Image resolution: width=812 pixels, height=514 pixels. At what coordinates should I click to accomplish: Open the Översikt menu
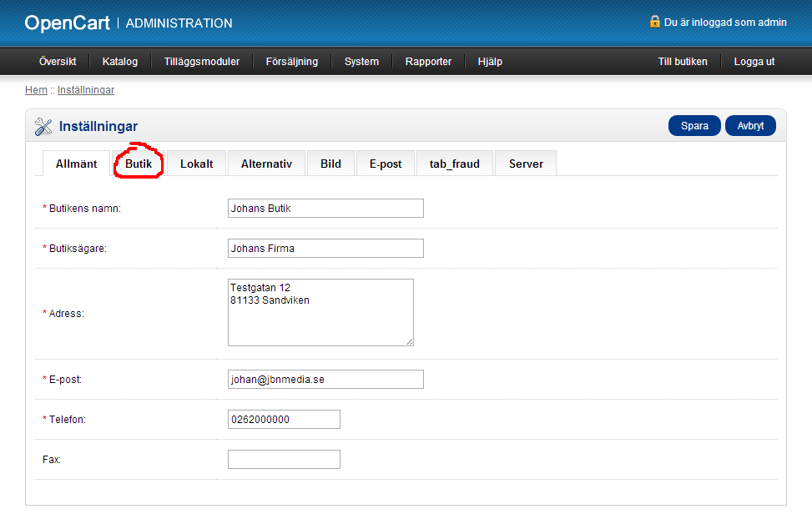click(x=58, y=62)
